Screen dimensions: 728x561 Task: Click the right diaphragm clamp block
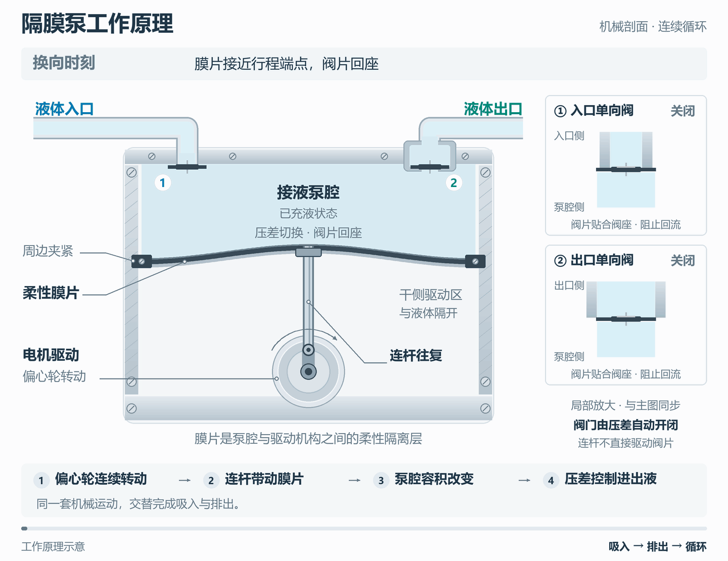coord(475,261)
